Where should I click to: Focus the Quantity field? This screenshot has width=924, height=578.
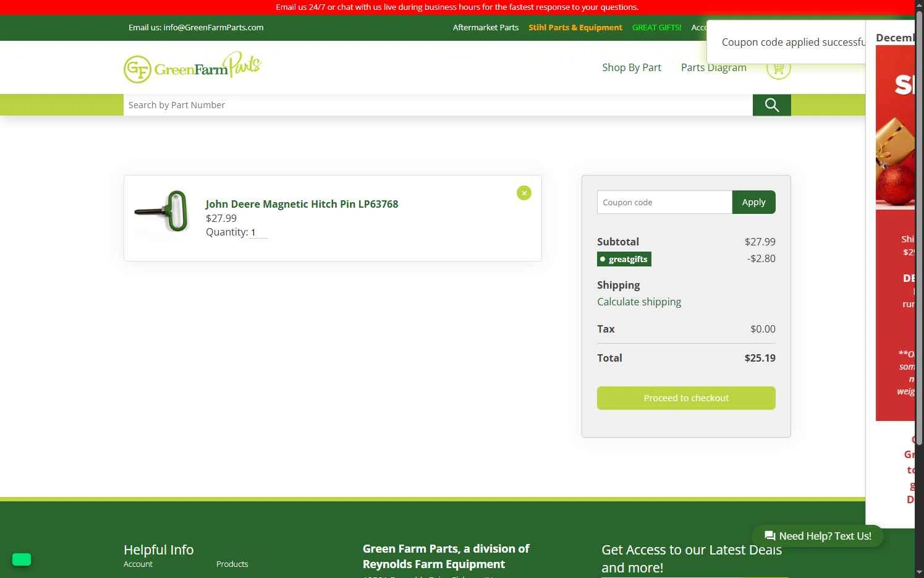click(259, 232)
